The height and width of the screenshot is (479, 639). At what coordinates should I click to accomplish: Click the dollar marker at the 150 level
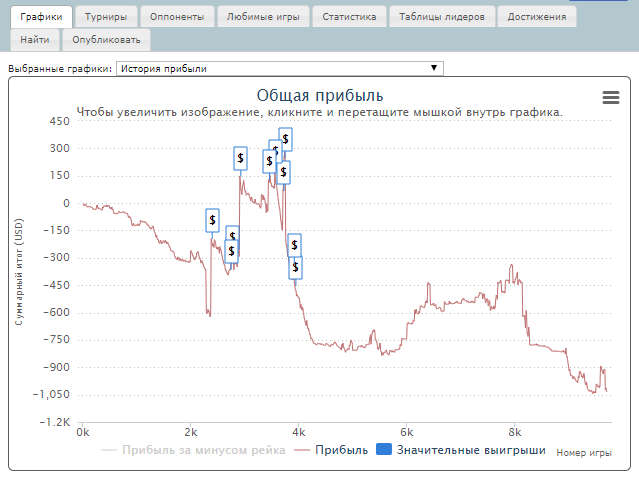click(x=284, y=172)
